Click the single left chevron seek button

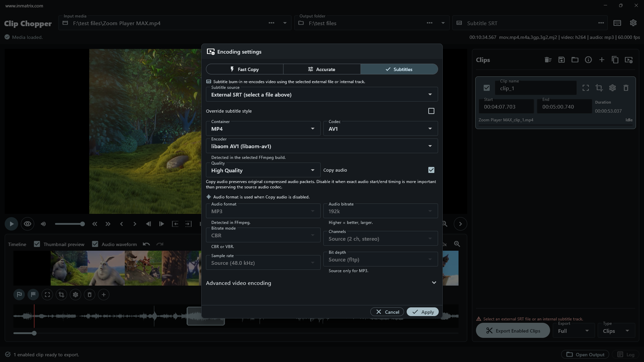point(121,224)
